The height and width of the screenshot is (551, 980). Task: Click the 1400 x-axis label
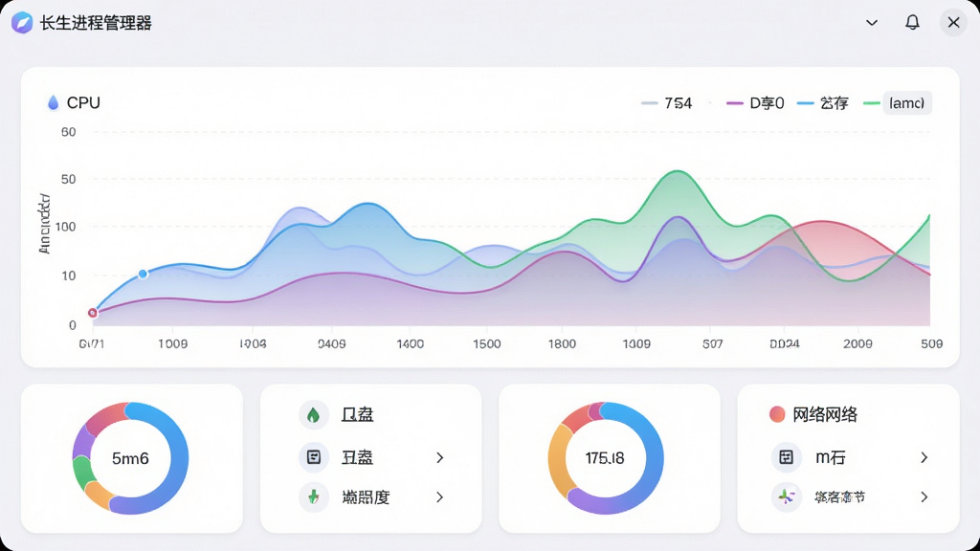coord(410,343)
